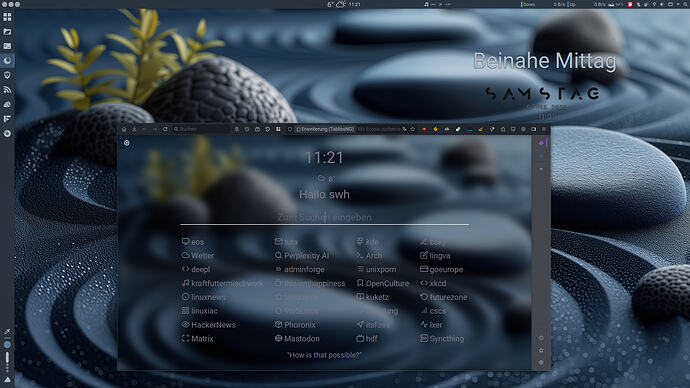Click the 'Zum Suchen eingeben' search field
Screen dimensions: 690x388
(324, 217)
